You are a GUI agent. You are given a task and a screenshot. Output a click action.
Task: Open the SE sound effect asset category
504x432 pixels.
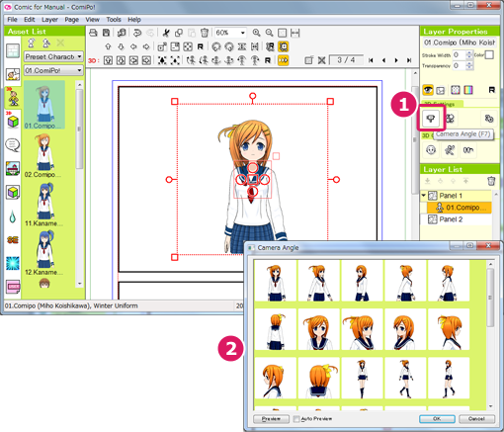(13, 239)
